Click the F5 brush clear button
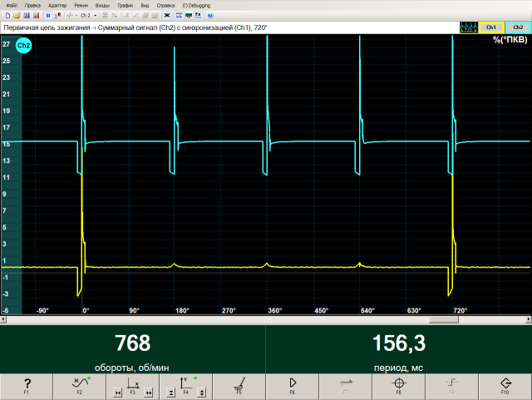 (239, 385)
